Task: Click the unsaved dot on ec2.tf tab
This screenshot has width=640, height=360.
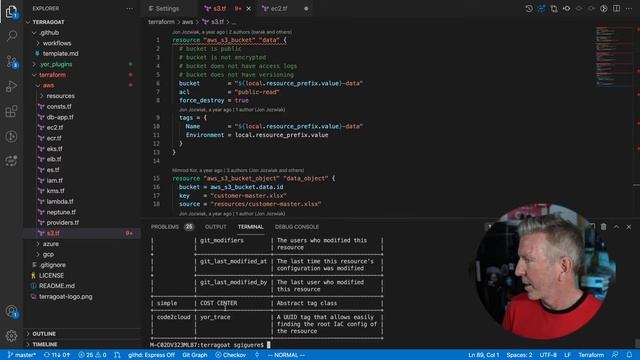Action: tap(306, 9)
